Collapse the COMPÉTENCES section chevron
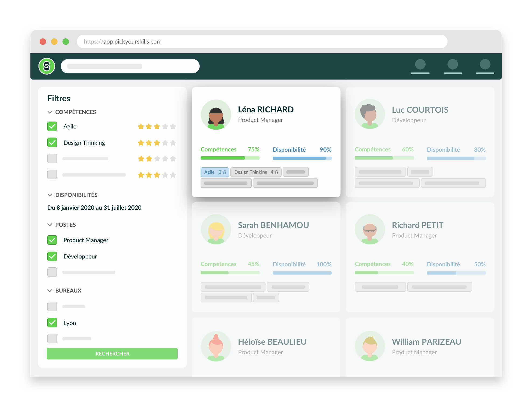 coord(50,112)
